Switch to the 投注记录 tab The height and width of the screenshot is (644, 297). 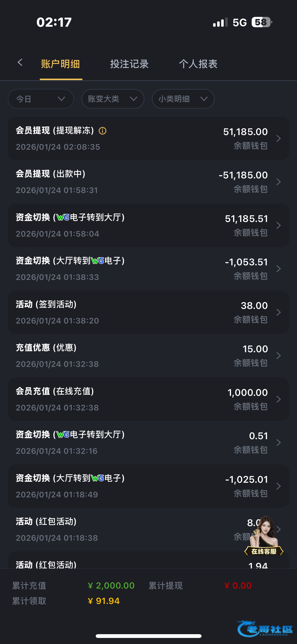coord(129,64)
